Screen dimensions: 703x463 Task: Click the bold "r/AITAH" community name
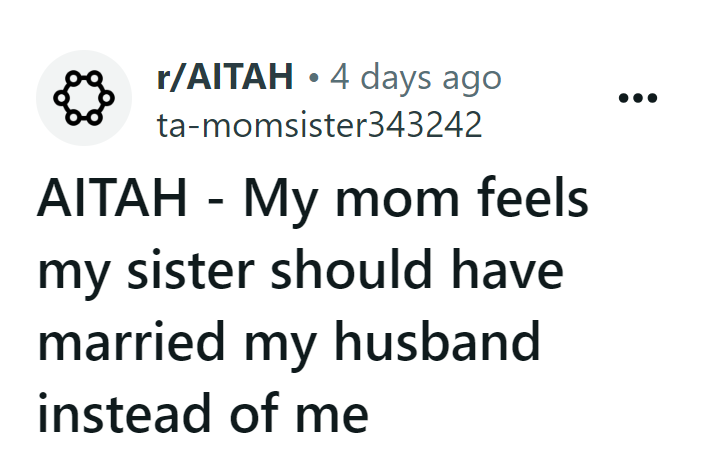[225, 76]
